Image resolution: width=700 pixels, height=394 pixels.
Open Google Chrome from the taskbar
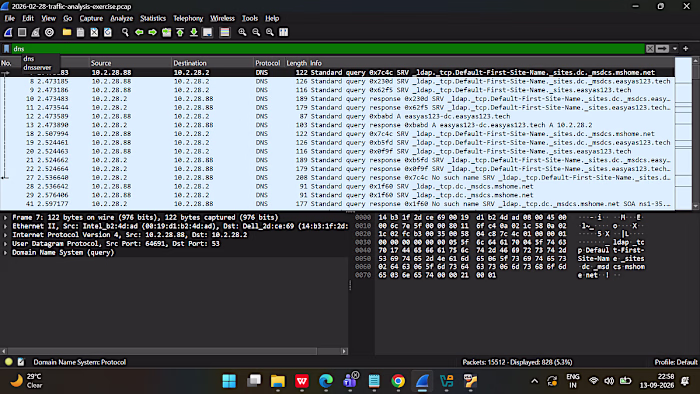tap(398, 381)
